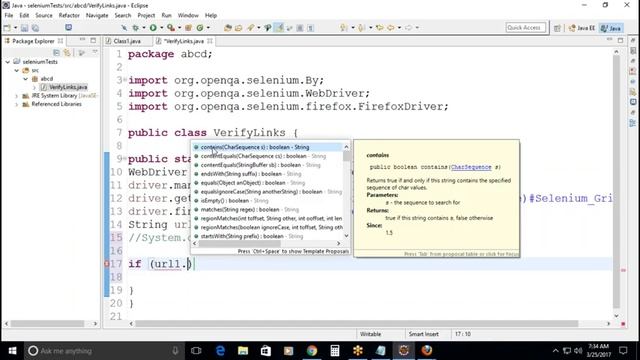Toggle method folding on line 9

(x=125, y=158)
